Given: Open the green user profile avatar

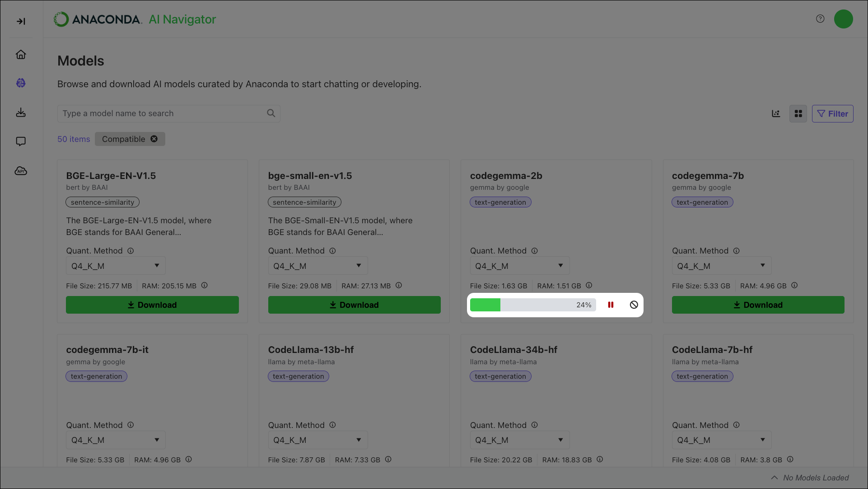Looking at the screenshot, I should 843,19.
